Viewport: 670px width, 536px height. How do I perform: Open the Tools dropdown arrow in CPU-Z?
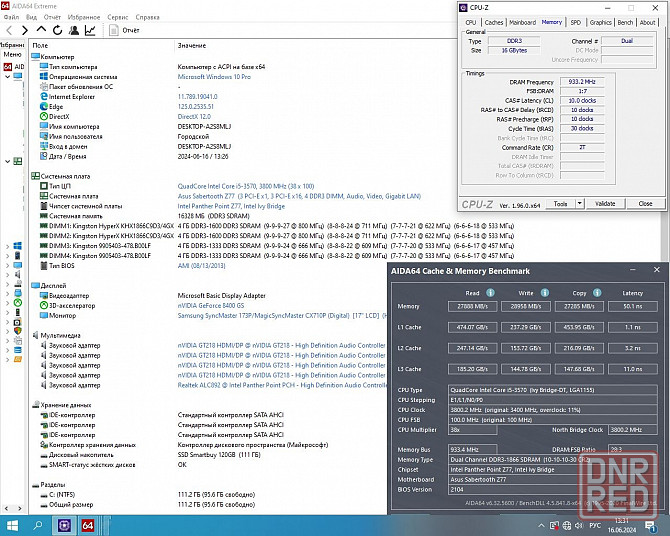[x=579, y=204]
